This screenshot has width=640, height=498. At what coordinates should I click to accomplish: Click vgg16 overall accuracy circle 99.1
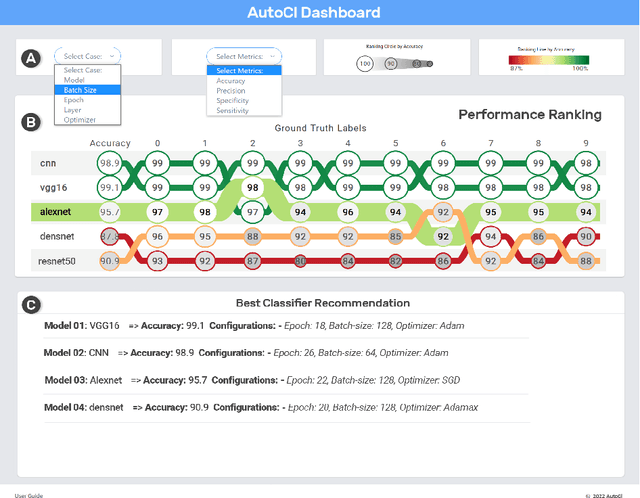(110, 188)
